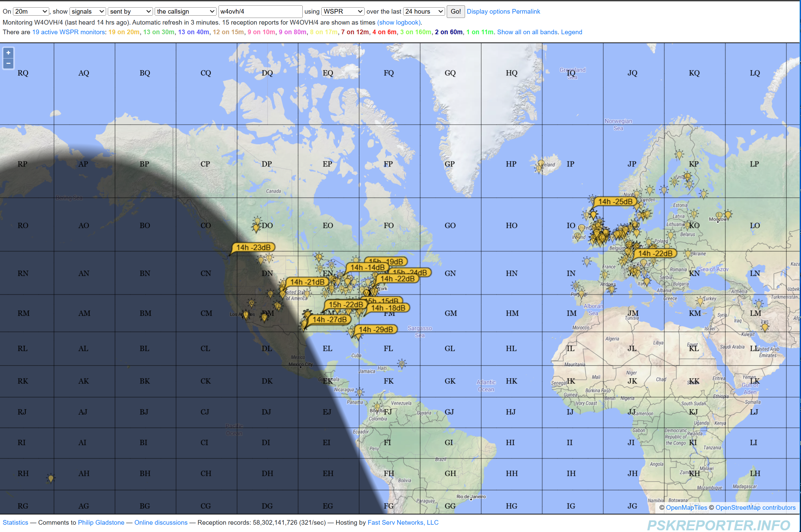Viewport: 801px width, 532px height.
Task: Expand the 24 hours time range dropdown
Action: [x=424, y=12]
